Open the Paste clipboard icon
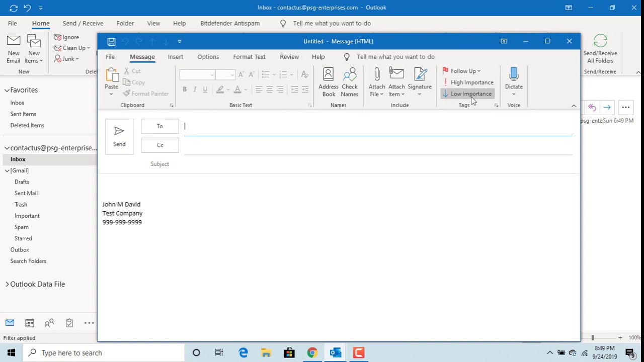Image resolution: width=644 pixels, height=362 pixels. tap(112, 75)
